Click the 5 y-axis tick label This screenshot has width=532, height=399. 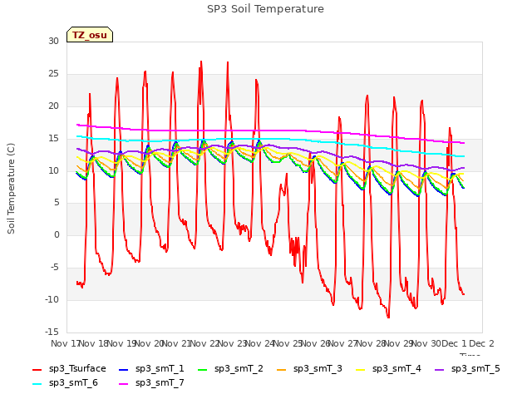(57, 203)
